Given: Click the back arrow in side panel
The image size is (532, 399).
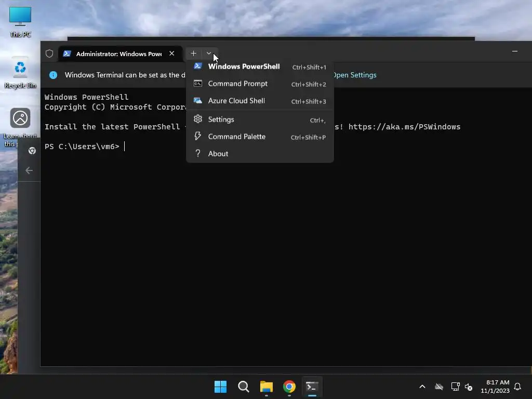Looking at the screenshot, I should click(x=29, y=170).
